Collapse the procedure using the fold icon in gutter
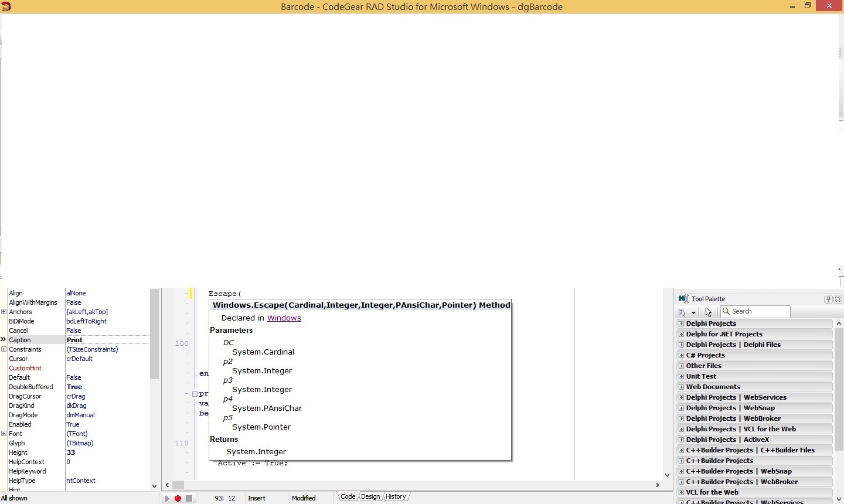This screenshot has width=844, height=504. [195, 394]
